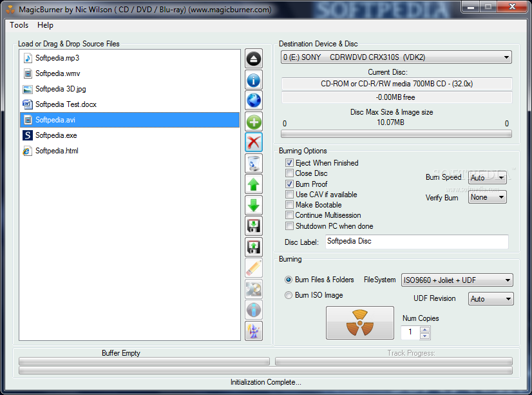Select the Burn ISO Image radio button

click(x=289, y=295)
